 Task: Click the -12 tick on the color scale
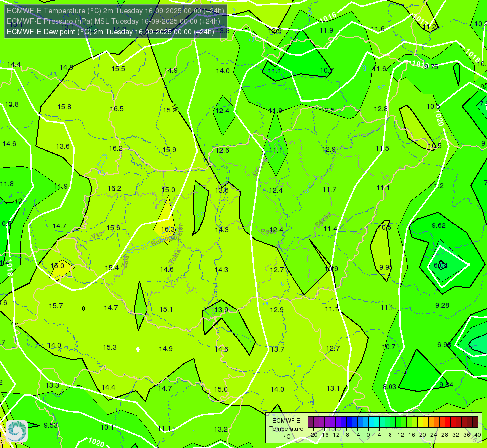[335, 435]
